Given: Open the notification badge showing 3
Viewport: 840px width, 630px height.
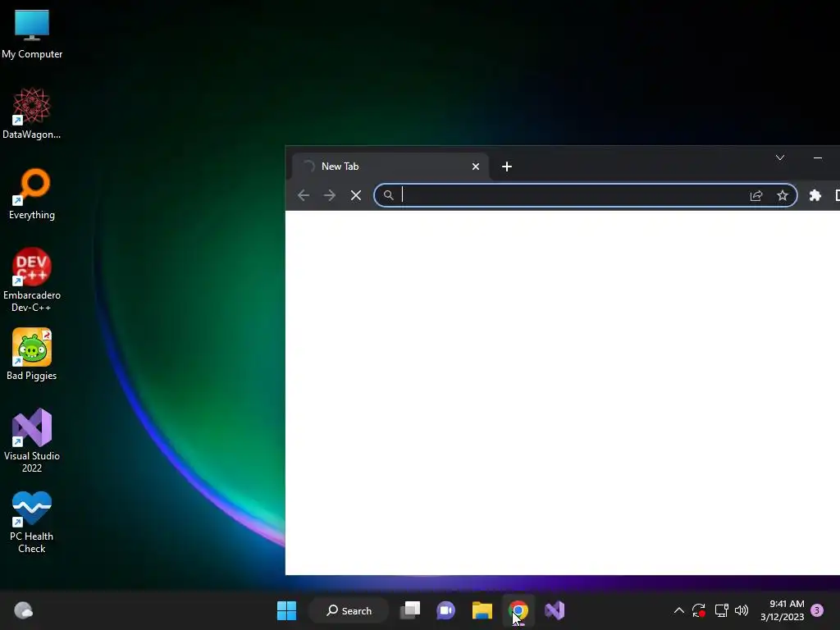Looking at the screenshot, I should tap(818, 610).
